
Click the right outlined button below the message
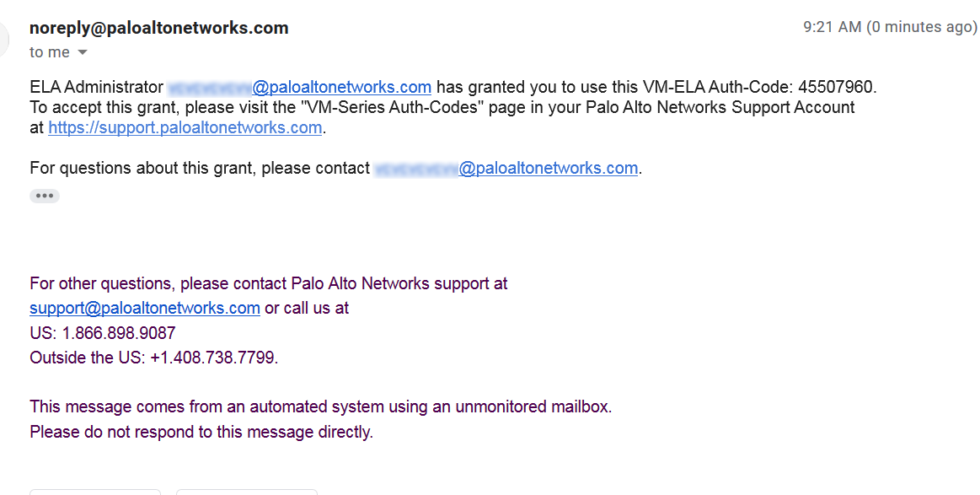point(246,491)
